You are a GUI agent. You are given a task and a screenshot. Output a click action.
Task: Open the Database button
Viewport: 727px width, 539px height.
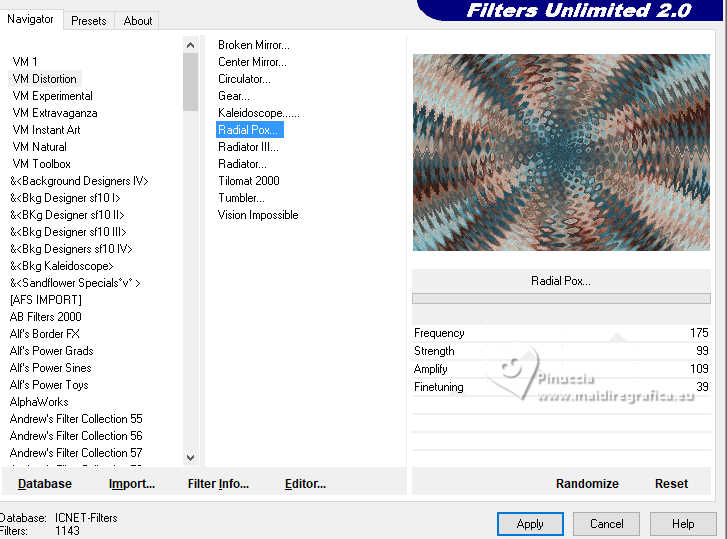point(45,484)
